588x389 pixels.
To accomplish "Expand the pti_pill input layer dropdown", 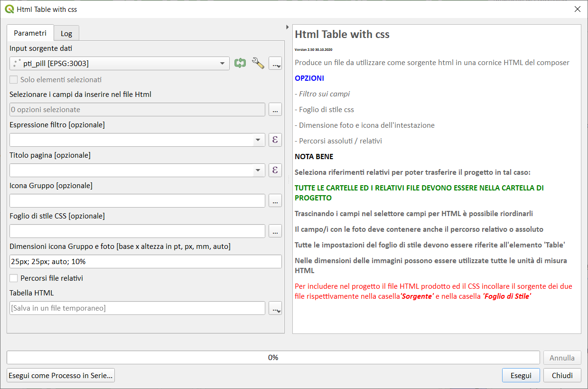I will click(x=222, y=63).
